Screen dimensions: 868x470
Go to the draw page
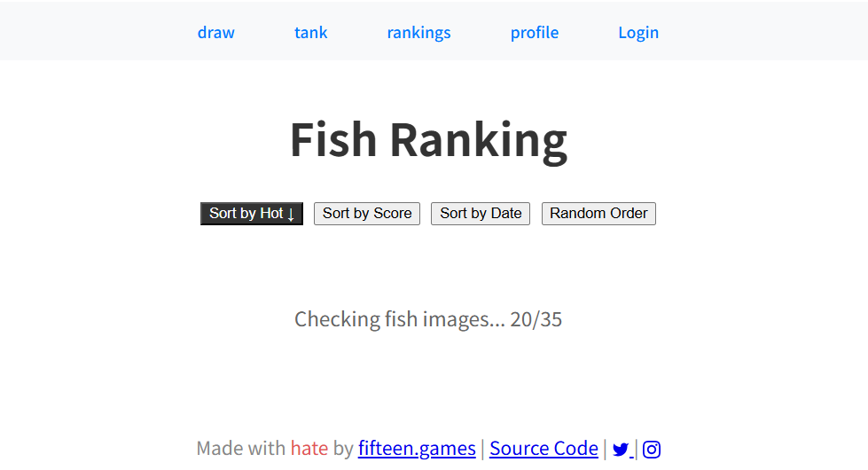point(216,33)
